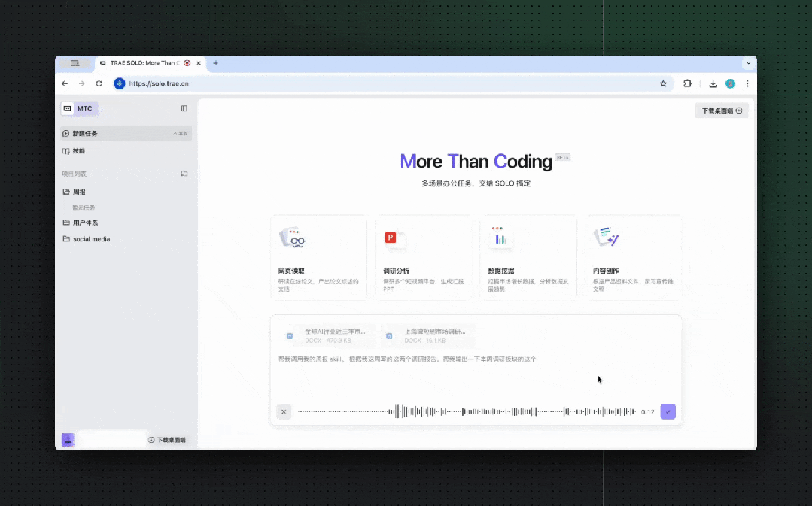Click 下载桌面端 link at sidebar bottom
The height and width of the screenshot is (506, 812).
167,440
